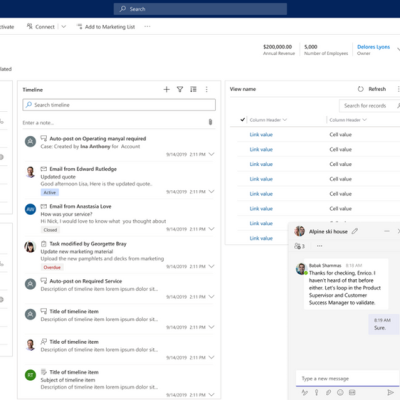The width and height of the screenshot is (400, 400).
Task: Click the chat attach file paperclip icon
Action: click(x=328, y=392)
